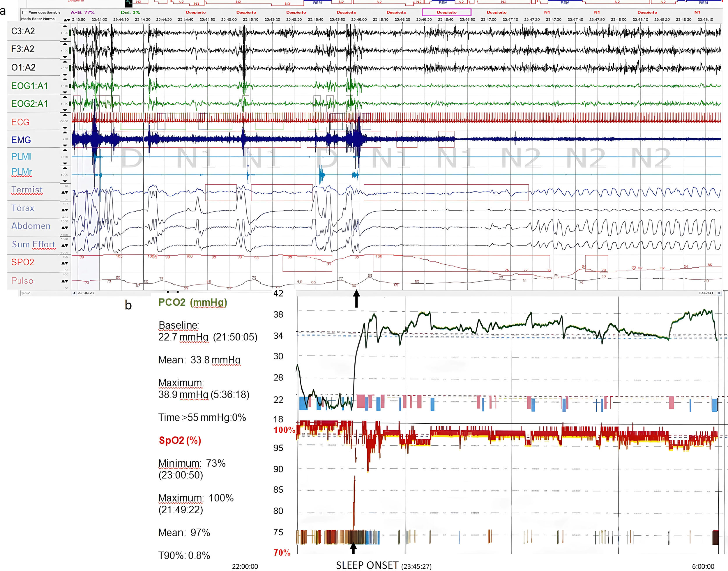Click scale arrows next to Termist channel
Screen dimensions: 728x571
pos(65,192)
